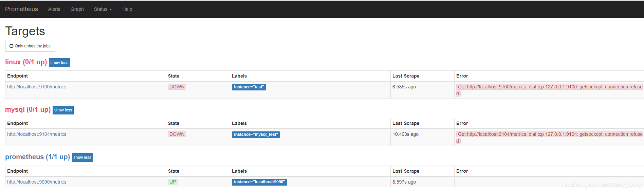This screenshot has height=191, width=644.
Task: Open the prometheus (1/1 up) job heading
Action: pyautogui.click(x=38, y=157)
